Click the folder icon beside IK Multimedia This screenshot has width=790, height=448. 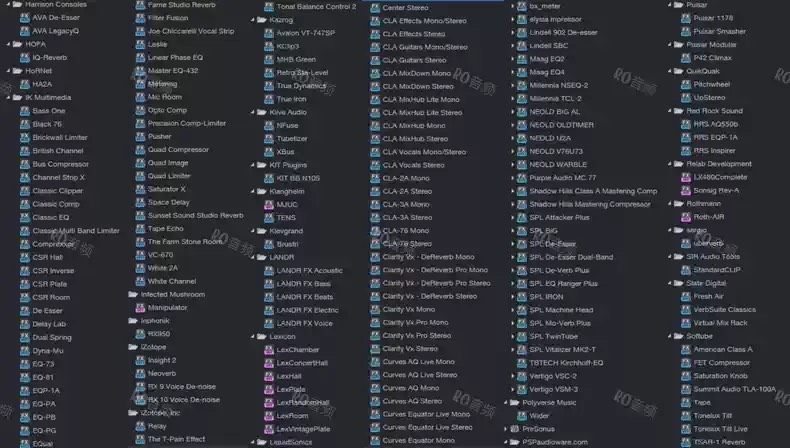[18, 97]
